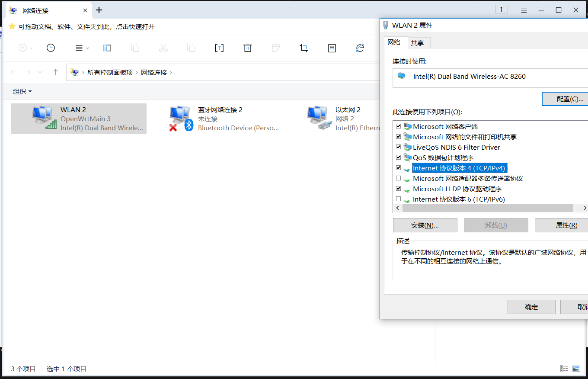Toggle Internet 协议版本 4 (TCP/IPv4) checkbox
This screenshot has width=588, height=379.
(399, 168)
